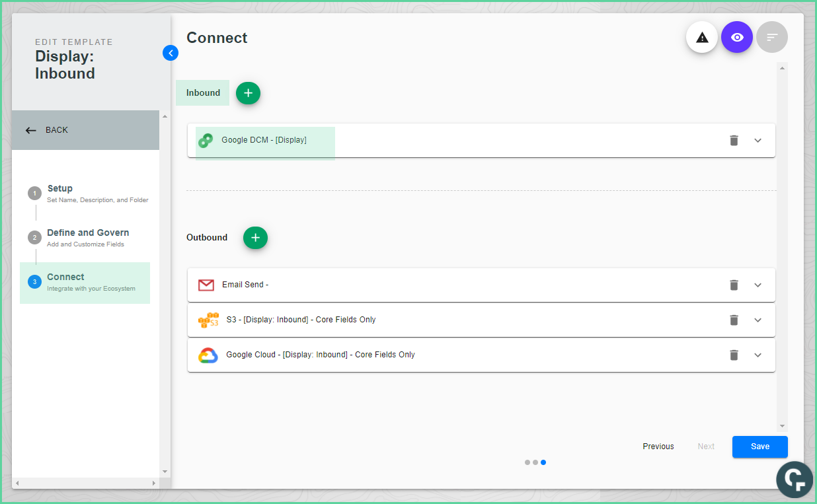
Task: Go to the Previous step
Action: pos(658,446)
